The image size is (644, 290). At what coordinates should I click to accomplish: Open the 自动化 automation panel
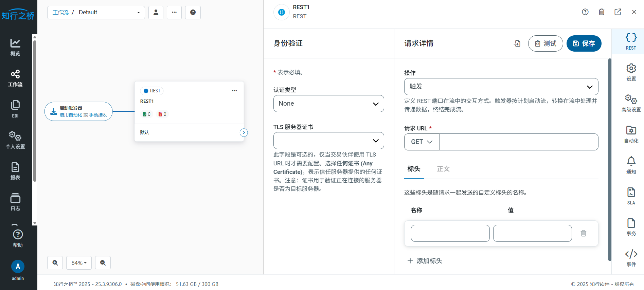click(631, 134)
